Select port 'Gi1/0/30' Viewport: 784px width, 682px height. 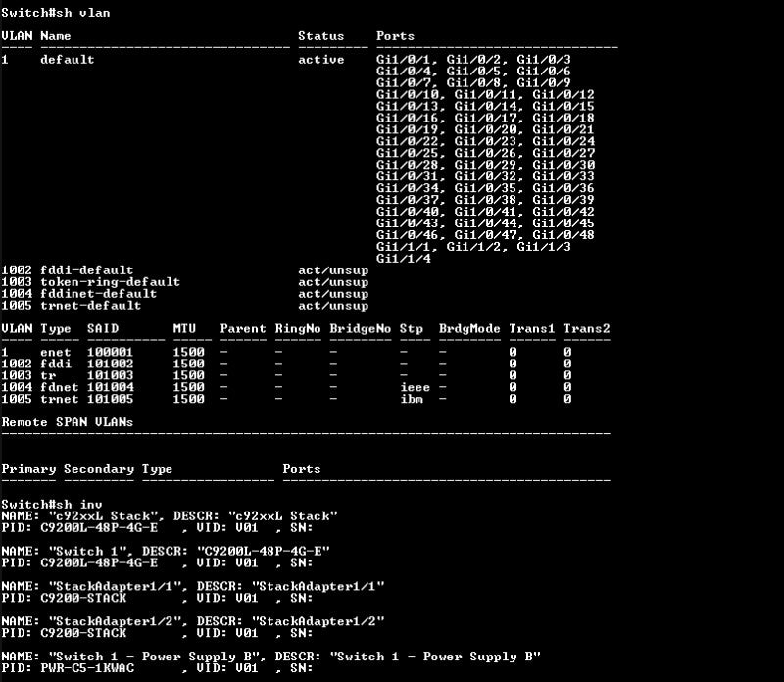tap(563, 165)
